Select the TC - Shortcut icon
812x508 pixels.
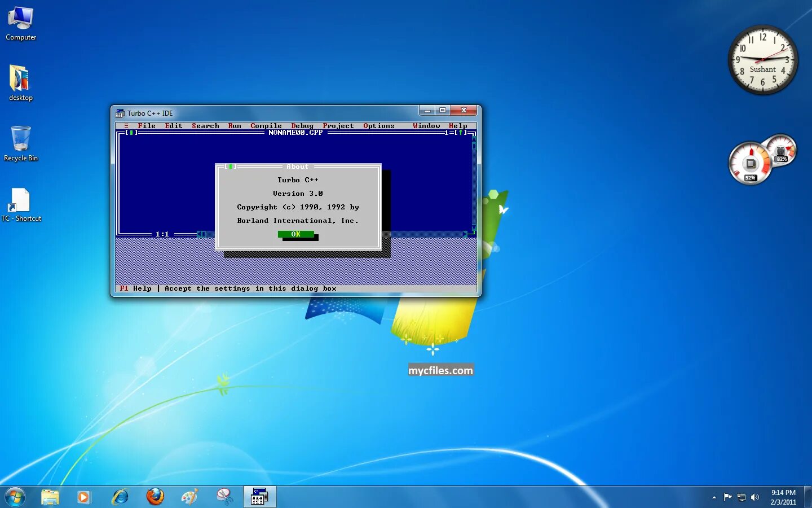(21, 204)
